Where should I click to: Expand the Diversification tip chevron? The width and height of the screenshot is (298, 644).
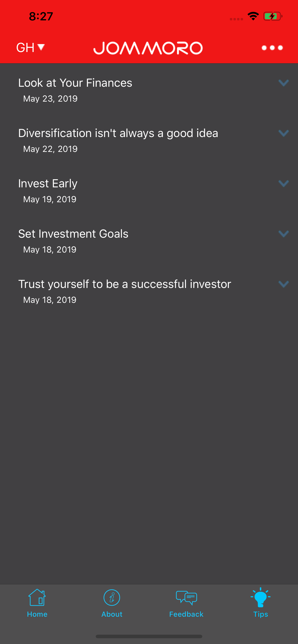(283, 133)
